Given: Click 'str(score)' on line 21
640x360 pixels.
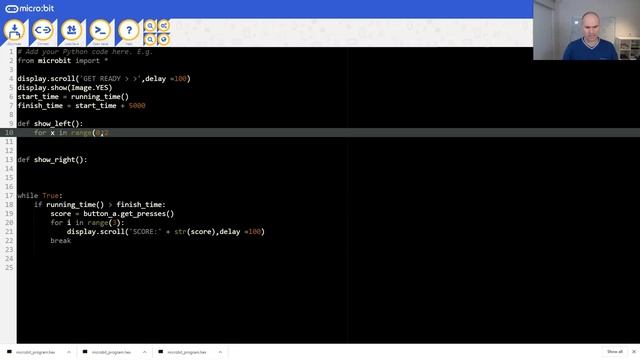Looking at the screenshot, I should pyautogui.click(x=195, y=231).
